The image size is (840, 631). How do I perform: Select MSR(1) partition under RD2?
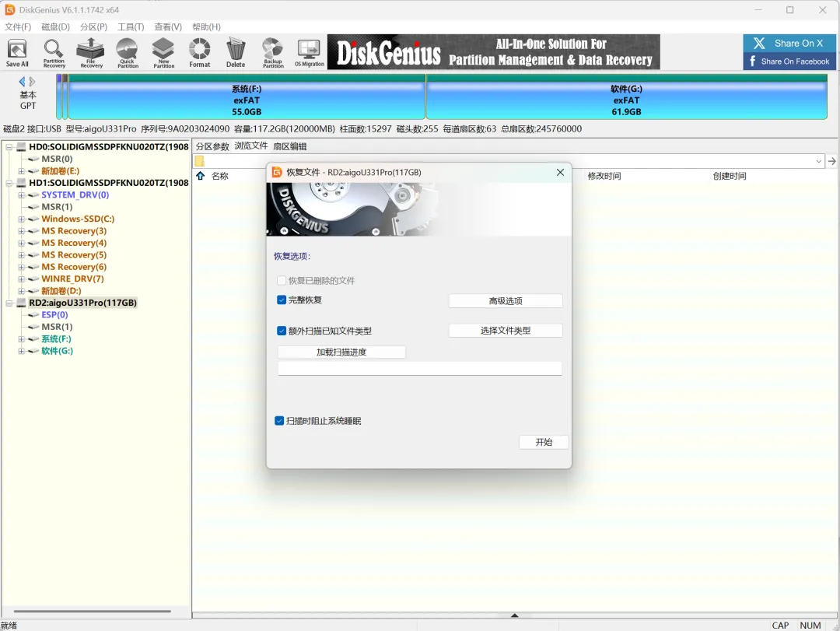pos(57,327)
